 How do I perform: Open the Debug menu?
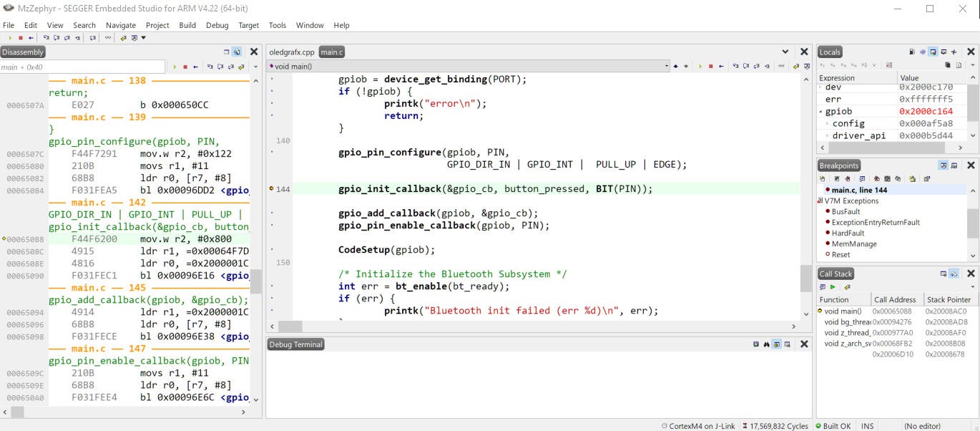217,25
